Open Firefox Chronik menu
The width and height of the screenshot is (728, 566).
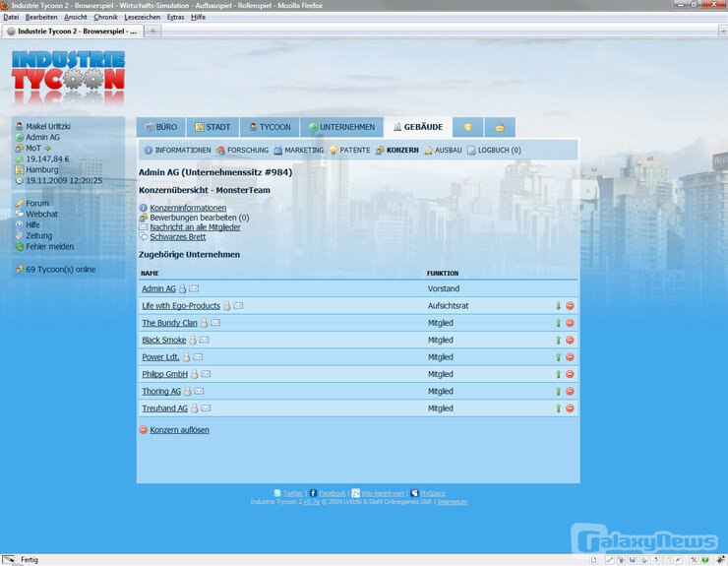click(105, 17)
